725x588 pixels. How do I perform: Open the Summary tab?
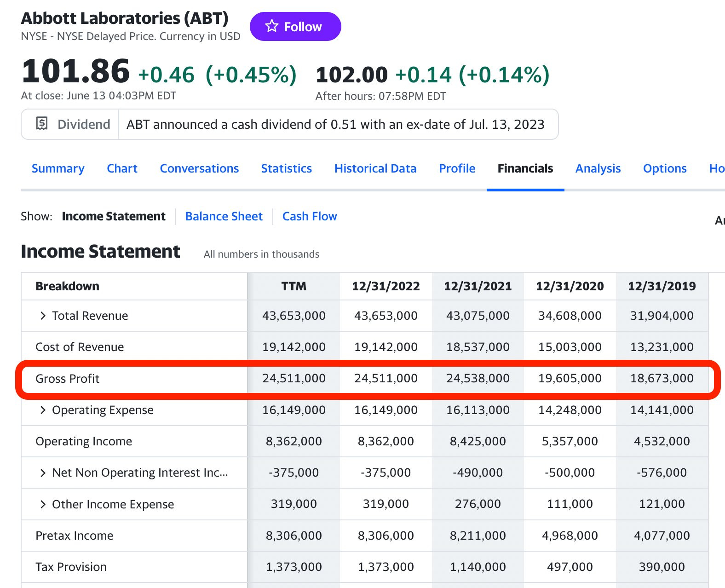[58, 168]
